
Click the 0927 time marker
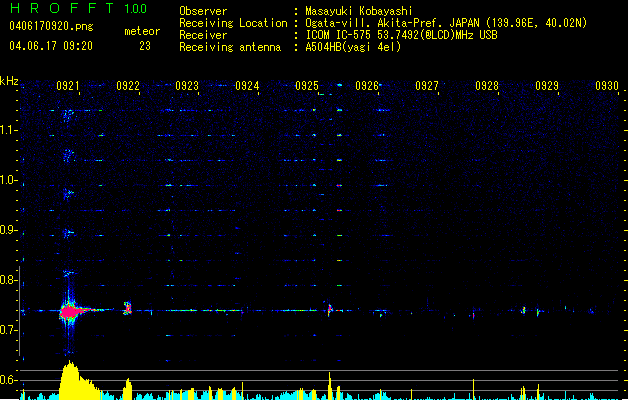pyautogui.click(x=427, y=86)
